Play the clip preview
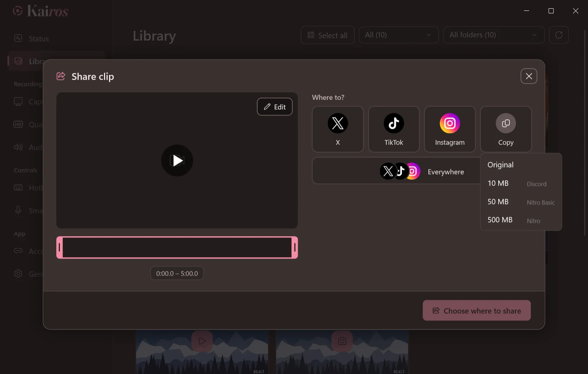The width and height of the screenshot is (588, 374). click(177, 160)
